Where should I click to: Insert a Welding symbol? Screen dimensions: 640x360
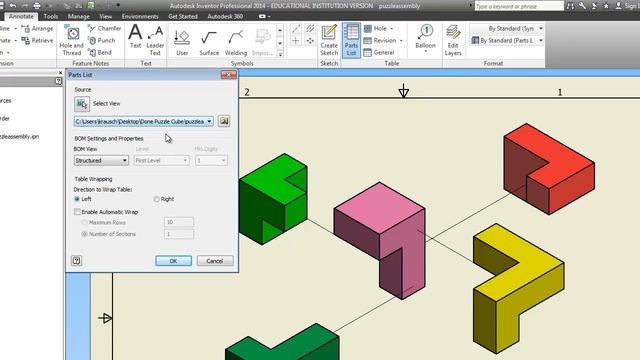click(236, 42)
